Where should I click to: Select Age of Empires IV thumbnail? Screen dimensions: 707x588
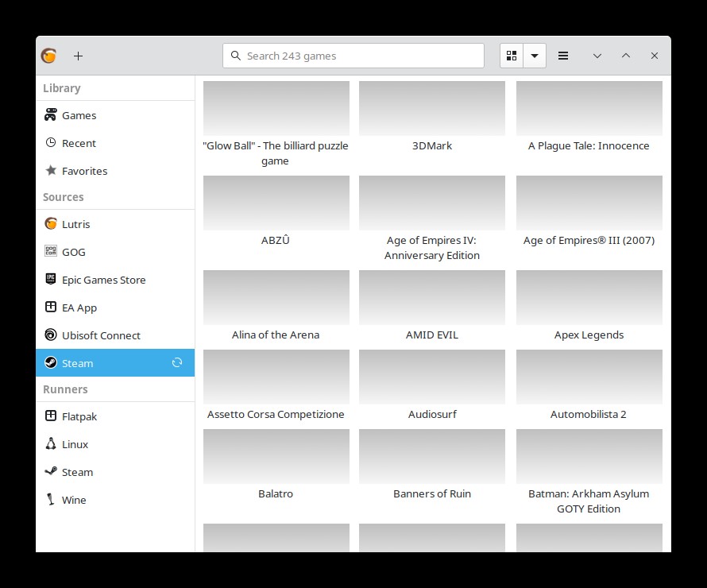432,203
